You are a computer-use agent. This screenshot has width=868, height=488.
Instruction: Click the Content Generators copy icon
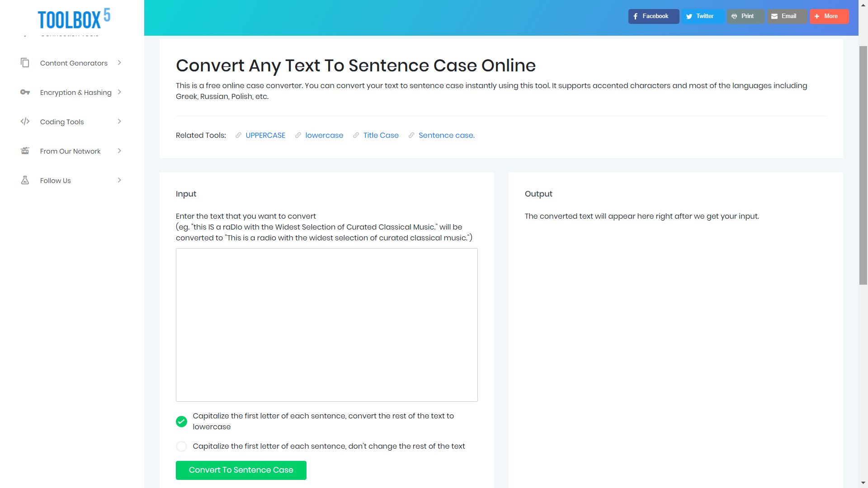tap(25, 63)
